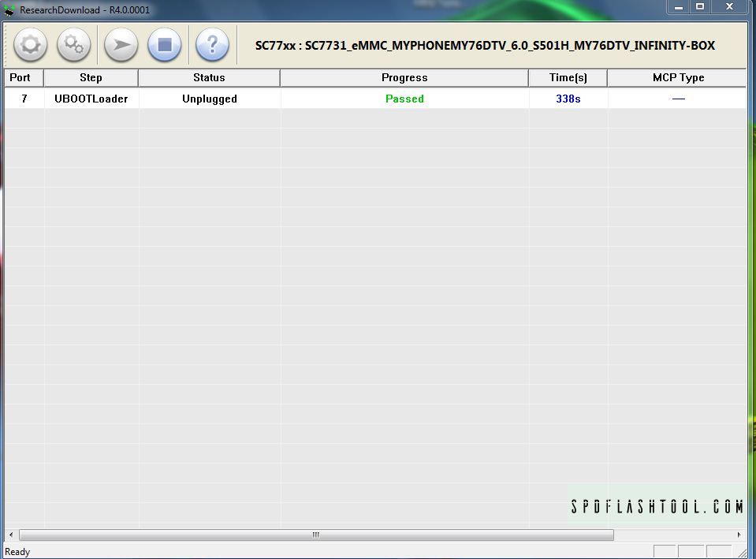Screen dimensions: 756x559
Task: Select the Port column header
Action: (x=24, y=77)
